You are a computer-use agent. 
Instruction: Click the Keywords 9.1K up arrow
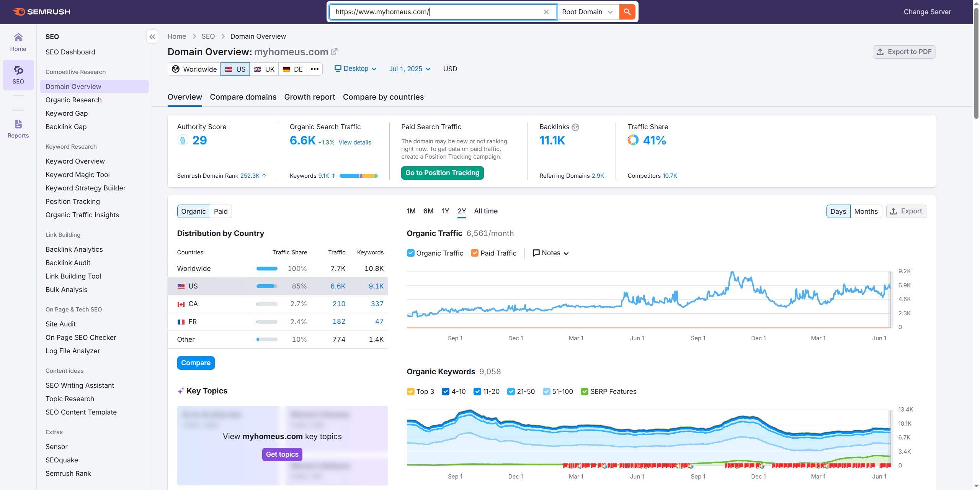(333, 176)
